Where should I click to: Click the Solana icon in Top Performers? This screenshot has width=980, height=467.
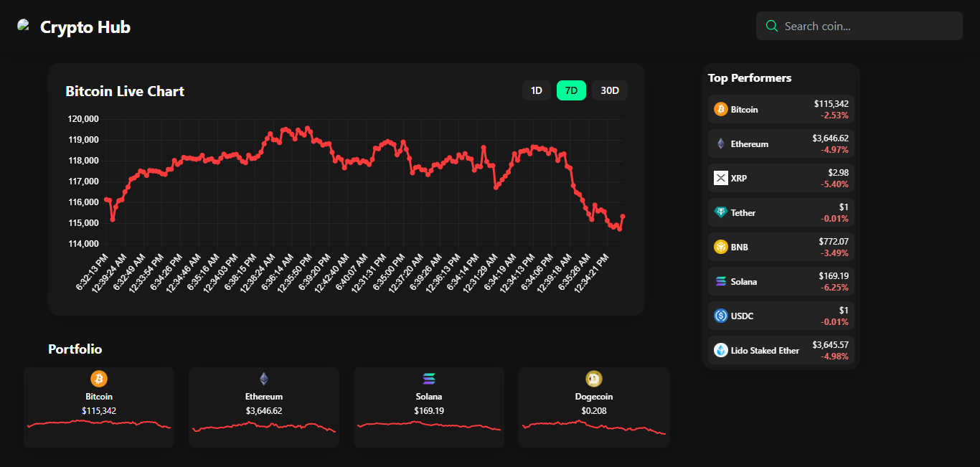coord(721,281)
